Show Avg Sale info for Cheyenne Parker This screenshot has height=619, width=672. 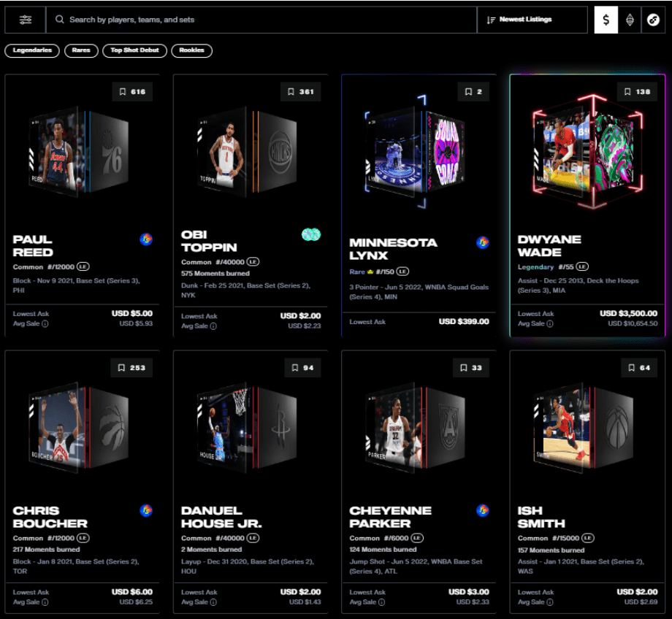[381, 602]
